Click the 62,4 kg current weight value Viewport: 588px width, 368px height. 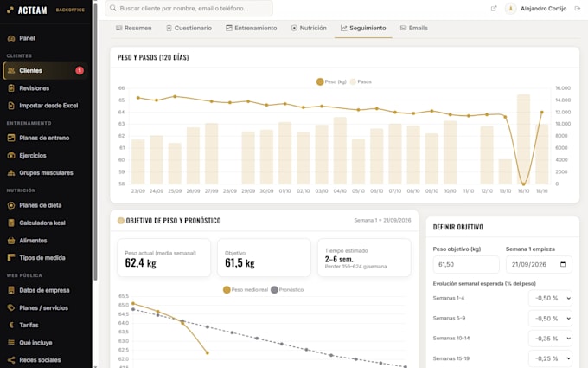click(140, 263)
